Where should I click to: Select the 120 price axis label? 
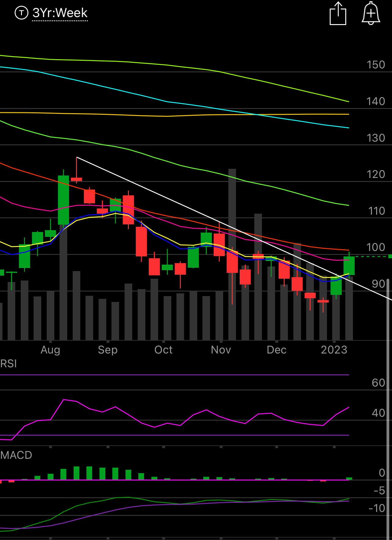point(376,174)
